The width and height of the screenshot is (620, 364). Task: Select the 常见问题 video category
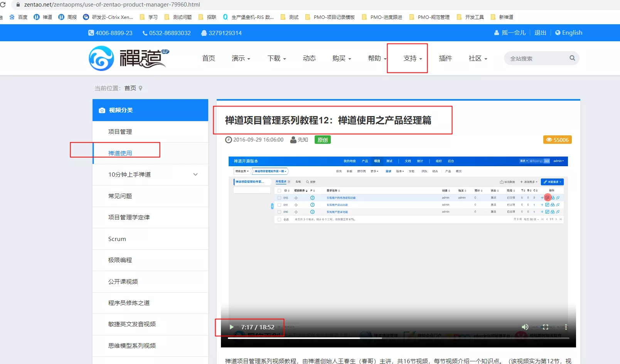(150, 196)
